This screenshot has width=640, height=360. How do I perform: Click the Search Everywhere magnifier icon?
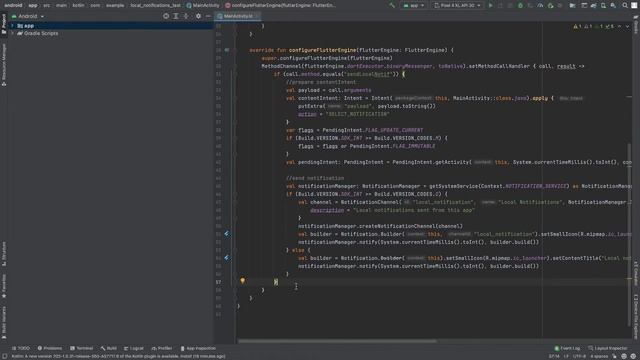pyautogui.click(x=625, y=5)
